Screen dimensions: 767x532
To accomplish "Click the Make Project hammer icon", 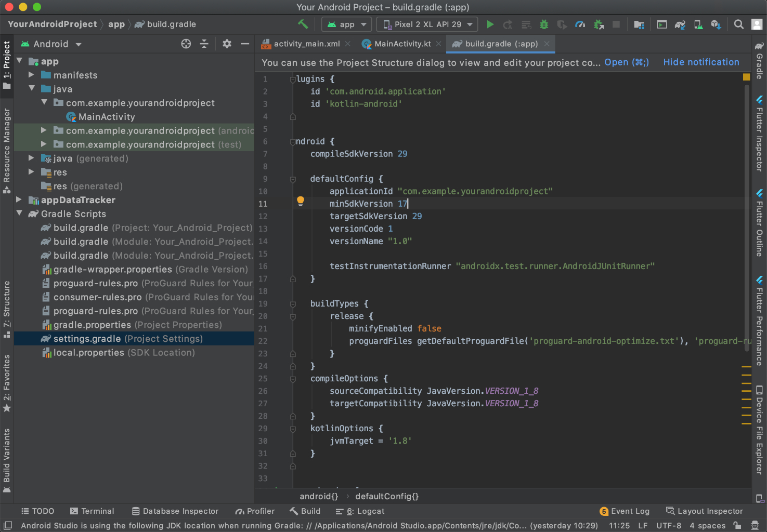I will [303, 24].
